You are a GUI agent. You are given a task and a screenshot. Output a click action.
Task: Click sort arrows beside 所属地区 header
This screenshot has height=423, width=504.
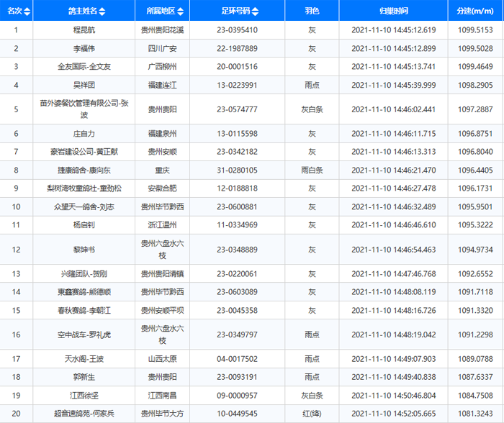coord(180,12)
